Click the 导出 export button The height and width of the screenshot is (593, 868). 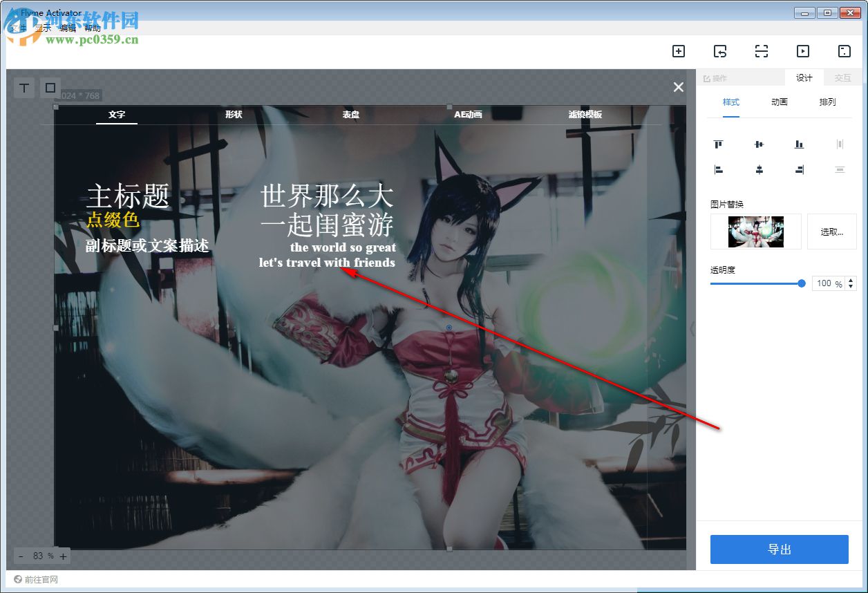pos(780,549)
